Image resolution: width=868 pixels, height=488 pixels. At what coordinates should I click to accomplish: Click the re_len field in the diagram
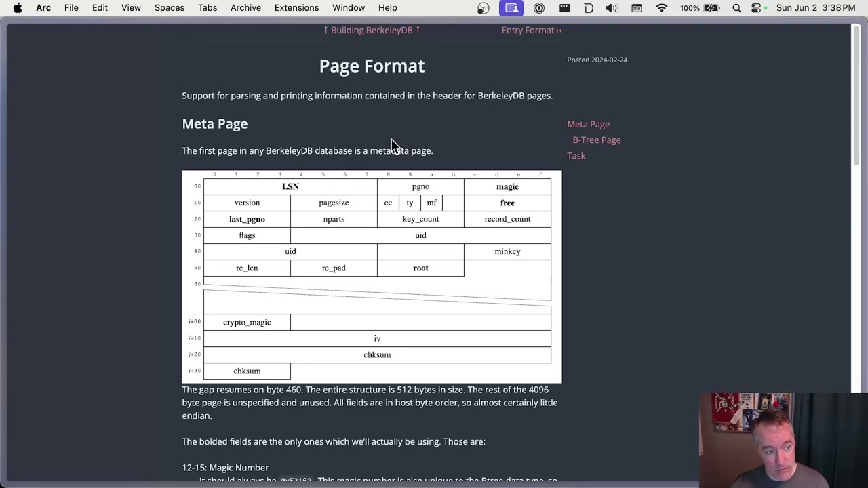click(x=247, y=268)
